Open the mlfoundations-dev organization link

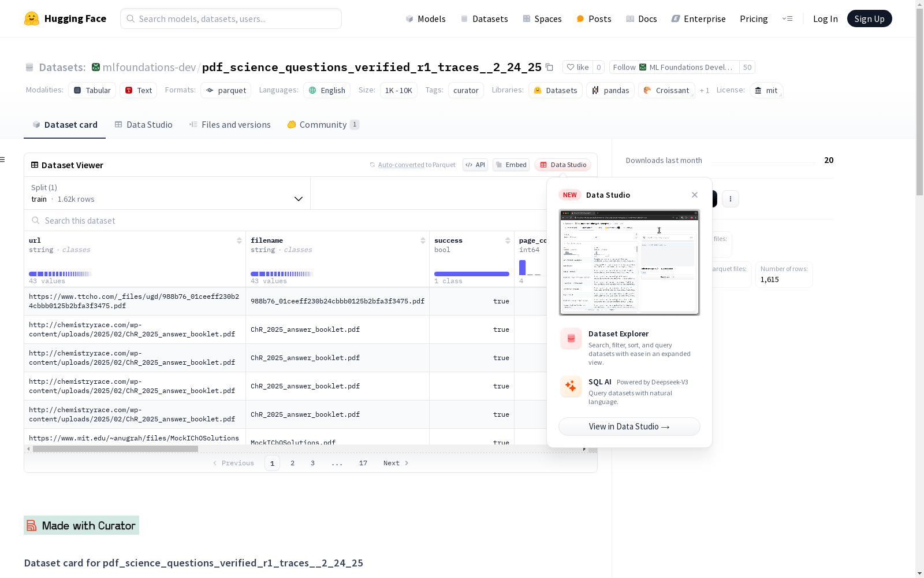150,67
